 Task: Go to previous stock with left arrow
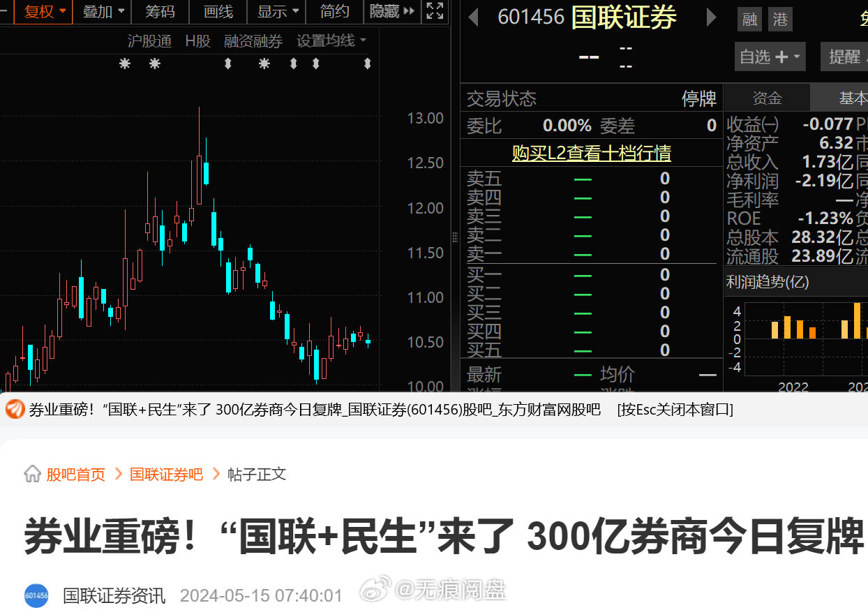click(473, 17)
